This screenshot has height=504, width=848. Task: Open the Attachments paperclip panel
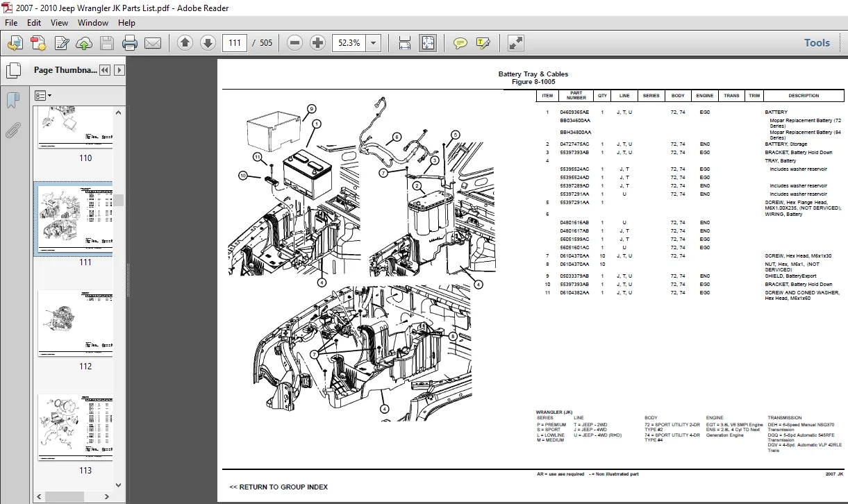(x=13, y=130)
